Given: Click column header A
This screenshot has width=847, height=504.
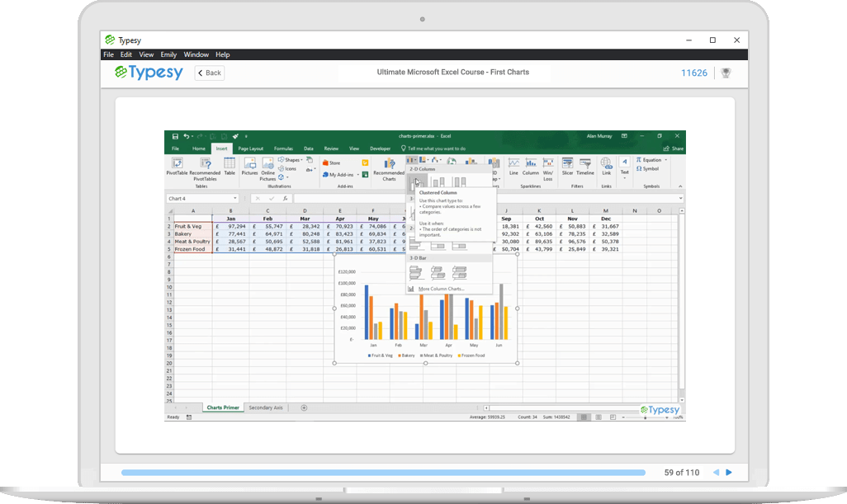Looking at the screenshot, I should [x=193, y=211].
